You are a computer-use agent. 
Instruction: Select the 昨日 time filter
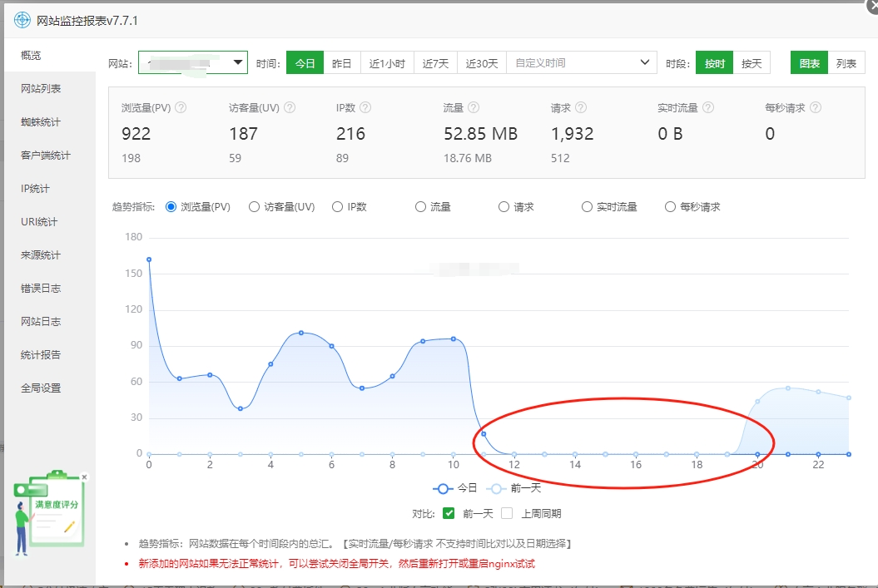coord(341,62)
